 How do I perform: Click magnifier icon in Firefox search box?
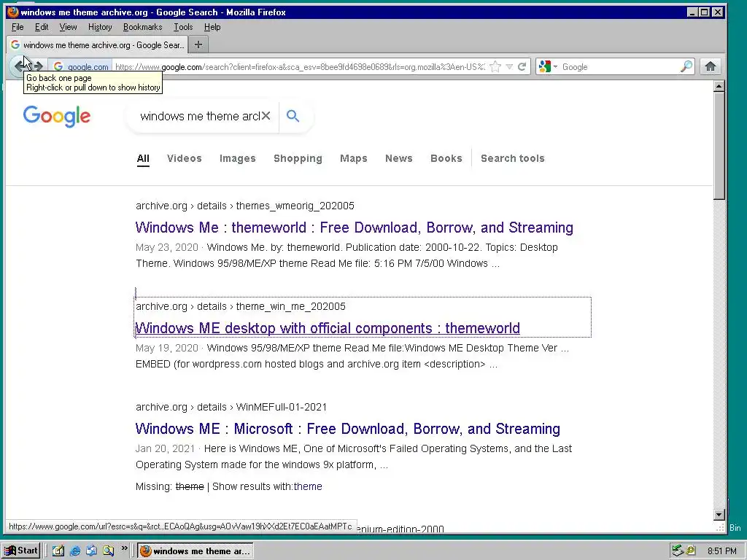point(686,66)
